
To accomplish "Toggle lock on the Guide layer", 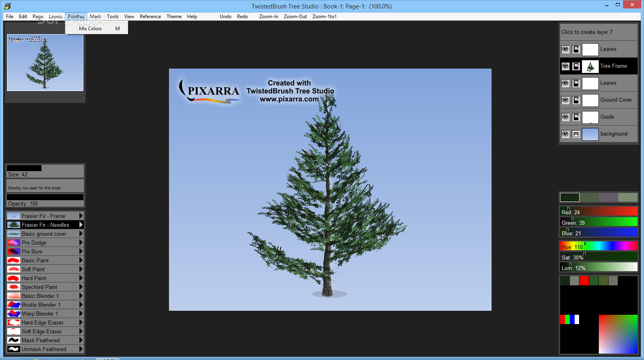I will (576, 117).
